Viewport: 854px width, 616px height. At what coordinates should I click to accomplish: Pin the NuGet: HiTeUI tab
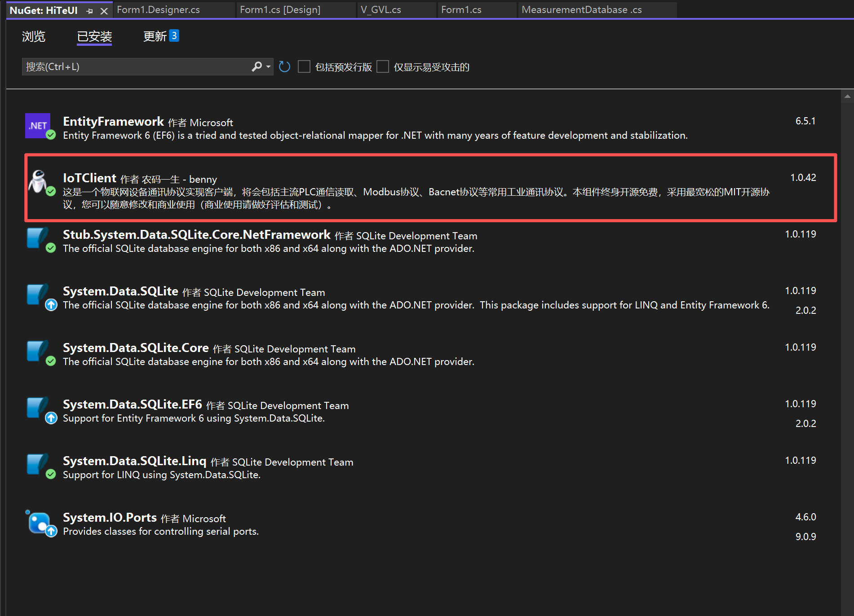90,11
